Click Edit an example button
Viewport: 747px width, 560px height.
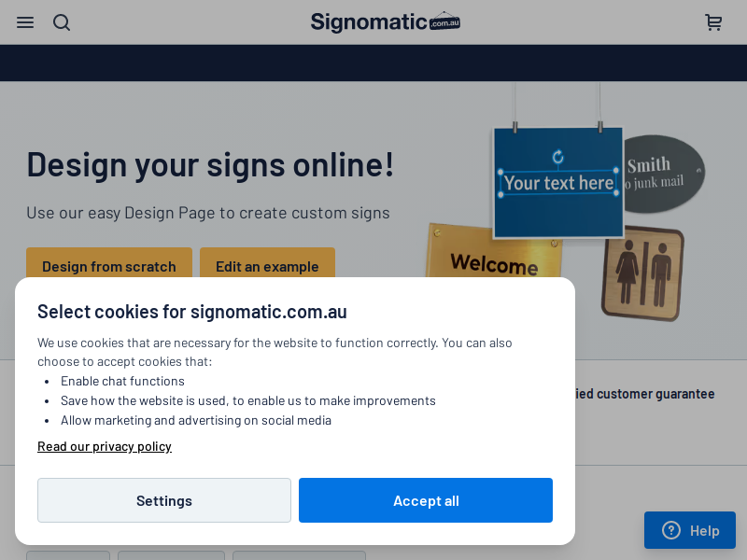[267, 263]
